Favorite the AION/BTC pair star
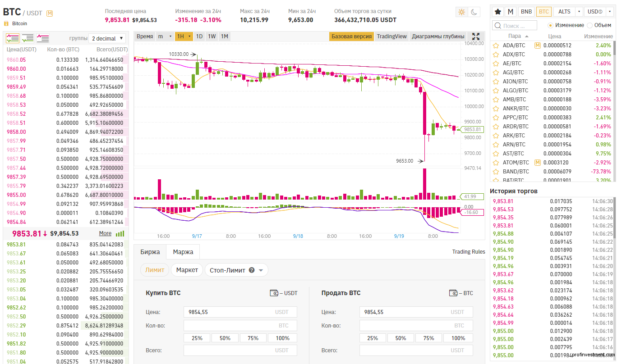 pos(496,82)
